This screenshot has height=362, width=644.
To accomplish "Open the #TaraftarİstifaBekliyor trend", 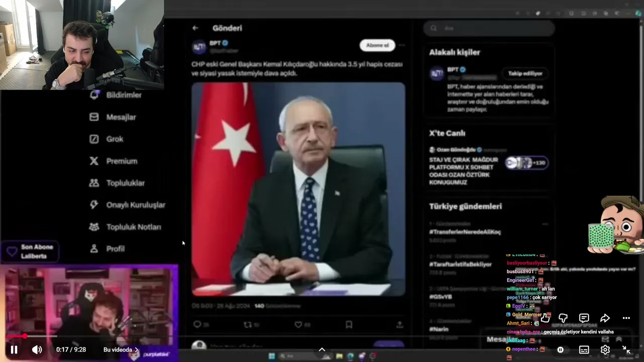I will click(460, 264).
